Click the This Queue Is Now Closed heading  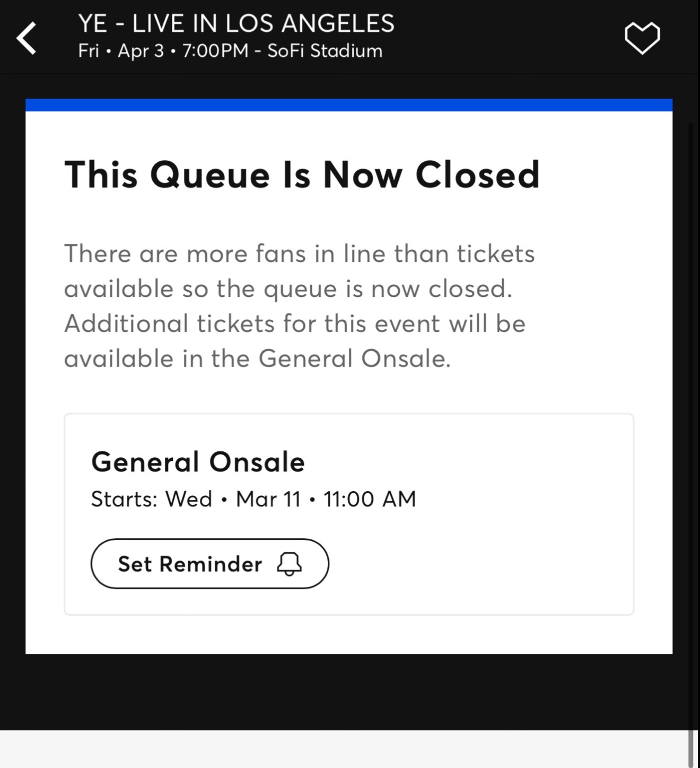point(302,174)
